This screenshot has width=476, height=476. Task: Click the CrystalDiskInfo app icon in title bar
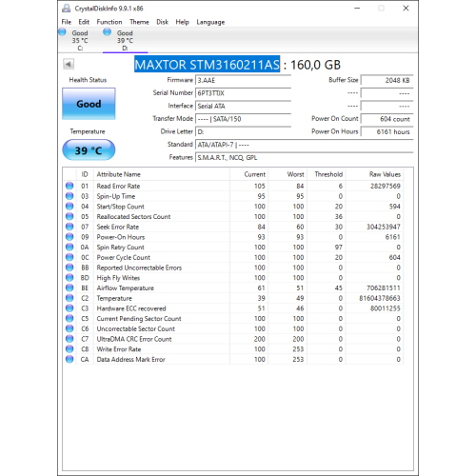[x=67, y=9]
